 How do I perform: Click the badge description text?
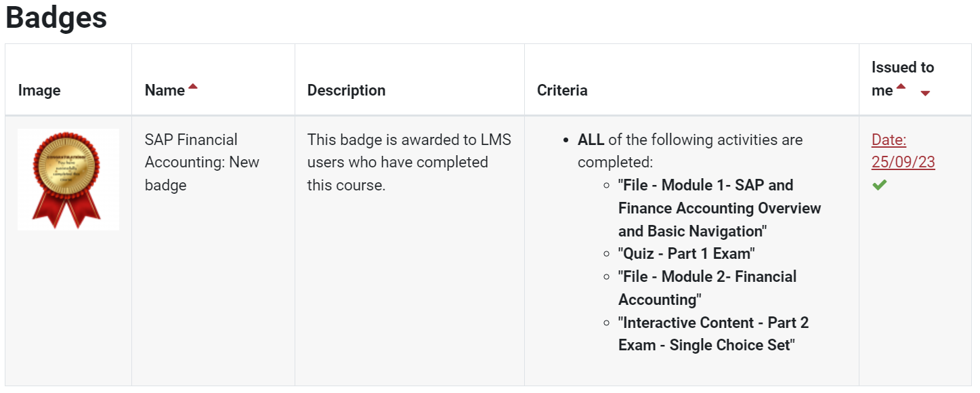coord(409,162)
